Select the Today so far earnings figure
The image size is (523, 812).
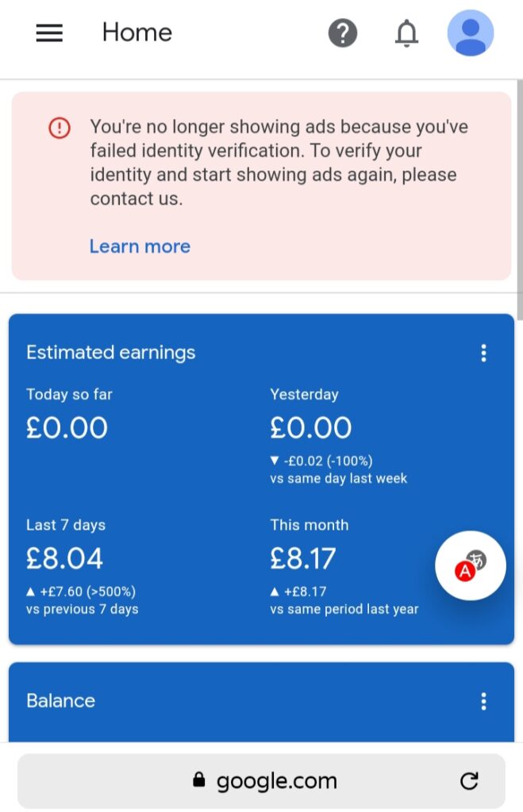click(67, 427)
